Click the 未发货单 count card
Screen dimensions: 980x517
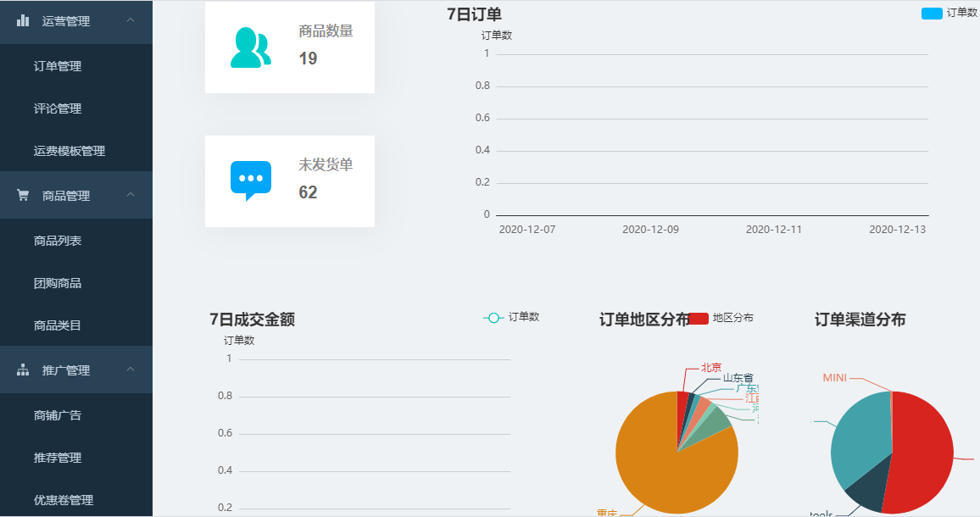tap(290, 181)
